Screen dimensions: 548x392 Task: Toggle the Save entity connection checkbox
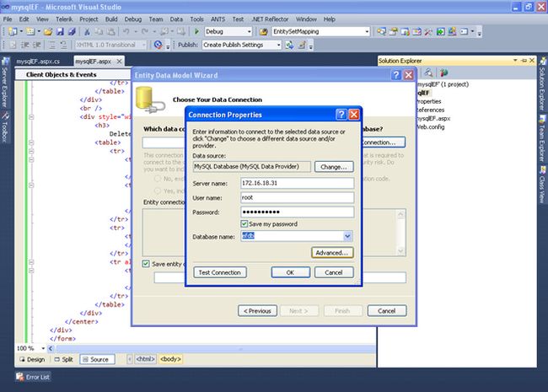point(146,264)
